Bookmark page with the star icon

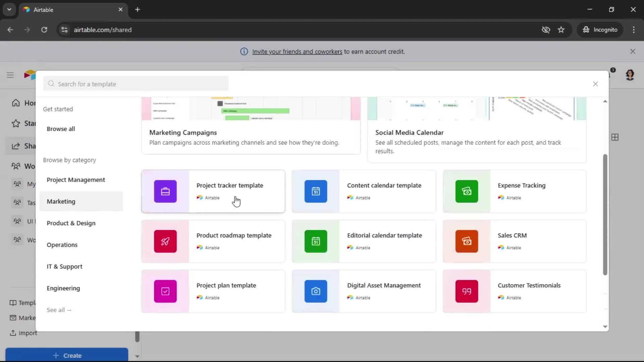pyautogui.click(x=561, y=30)
